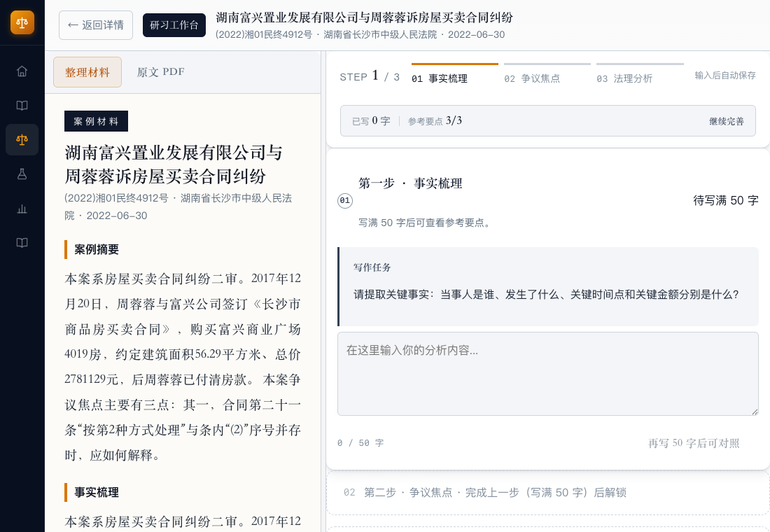Select step 02 争议焦点 tab
This screenshot has height=532, width=770.
tap(547, 74)
